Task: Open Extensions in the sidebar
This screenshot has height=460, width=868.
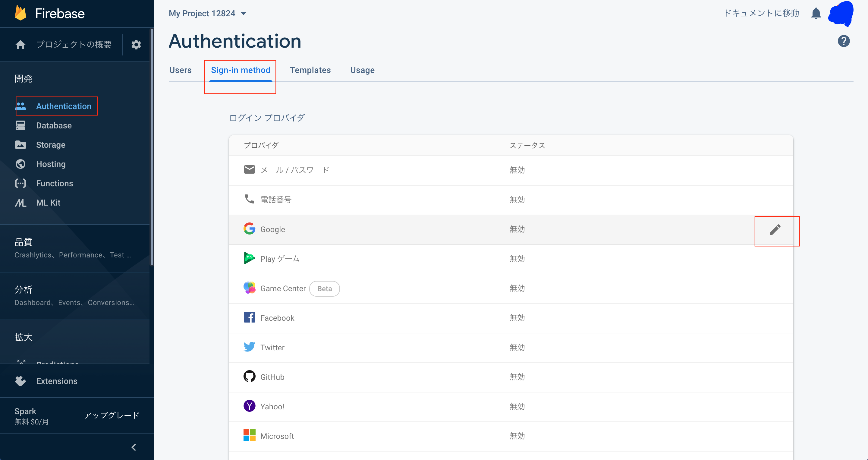Action: click(57, 381)
